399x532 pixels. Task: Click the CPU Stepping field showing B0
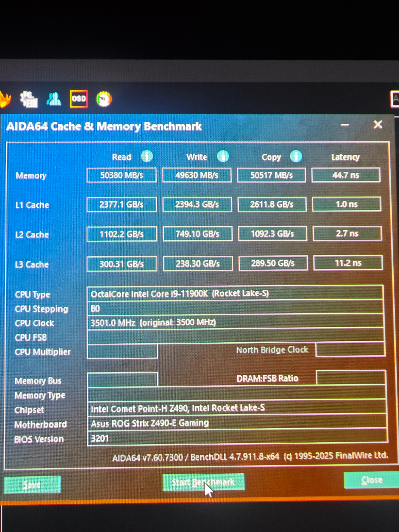(x=235, y=308)
